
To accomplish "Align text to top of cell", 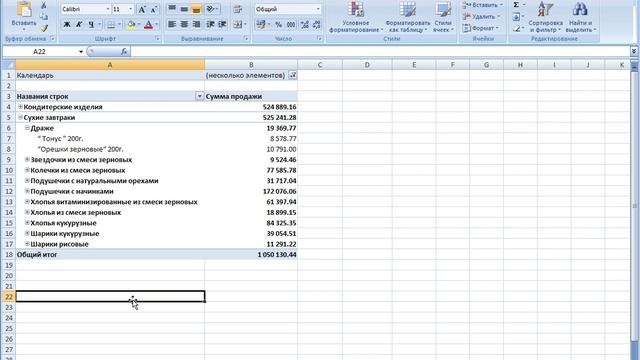I will [172, 9].
